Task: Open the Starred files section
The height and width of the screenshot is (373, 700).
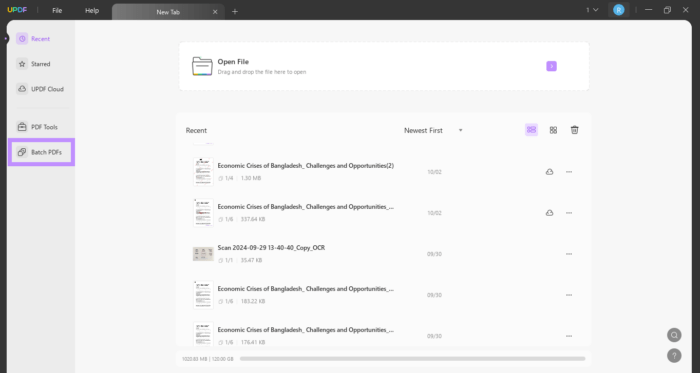Action: [x=33, y=64]
